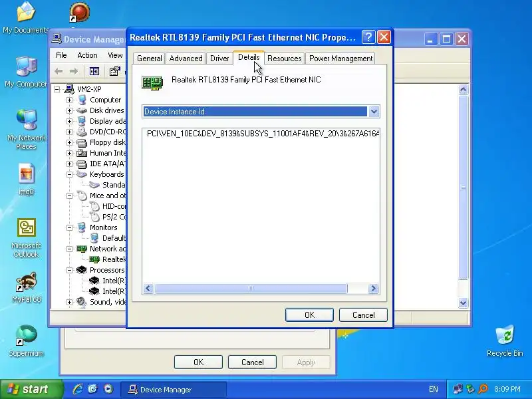Click the Device Manager vertical scrollbar down arrow
This screenshot has height=399, width=532.
tap(463, 303)
